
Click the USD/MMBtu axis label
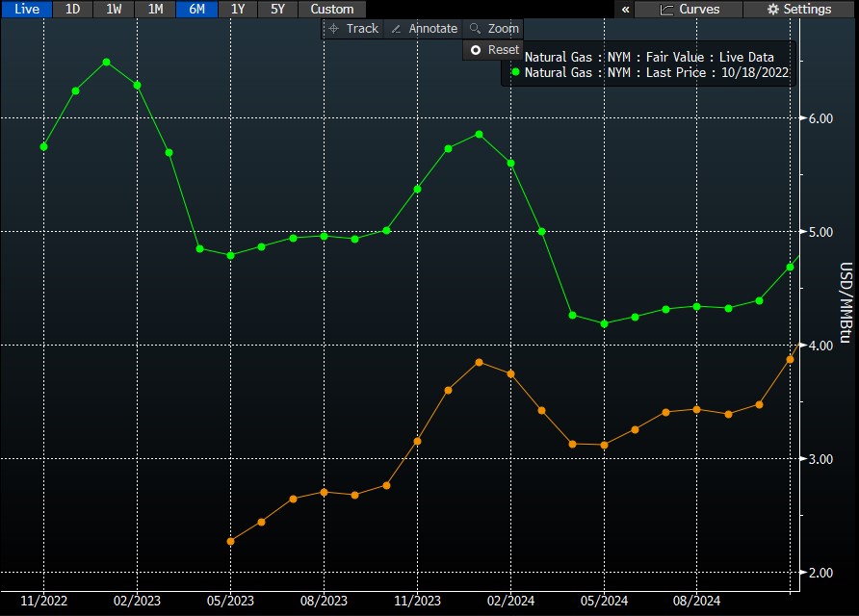[846, 300]
